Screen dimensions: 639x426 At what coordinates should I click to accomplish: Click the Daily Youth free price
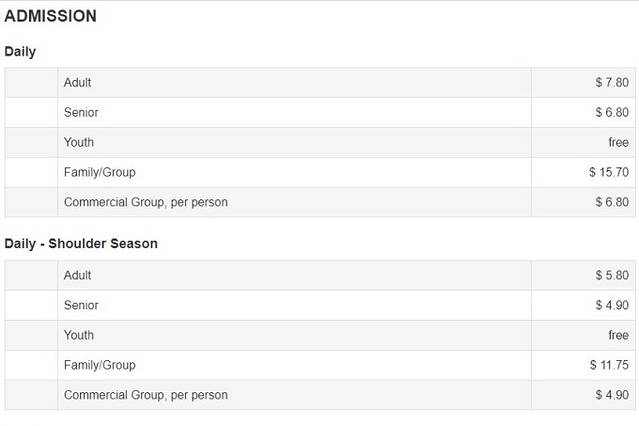[x=618, y=142]
